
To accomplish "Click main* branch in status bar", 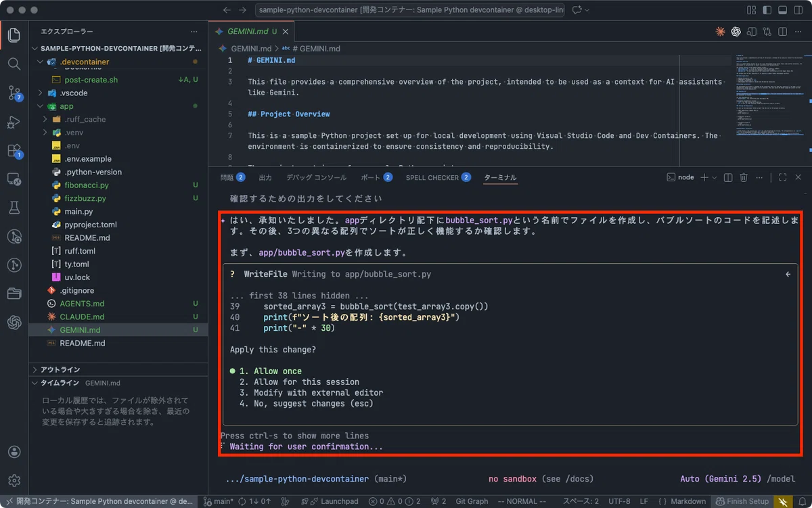I will pyautogui.click(x=219, y=501).
